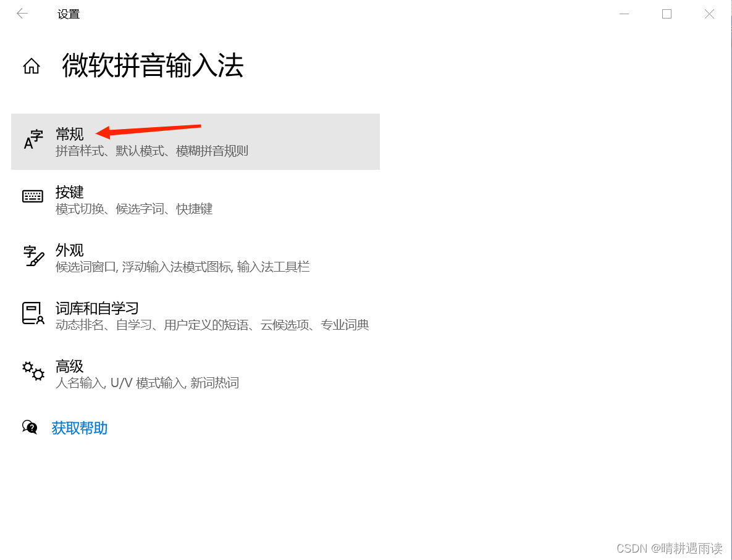
Task: Click the text 人名输入, U/V 模式输入, 新词热词
Action: tap(147, 383)
